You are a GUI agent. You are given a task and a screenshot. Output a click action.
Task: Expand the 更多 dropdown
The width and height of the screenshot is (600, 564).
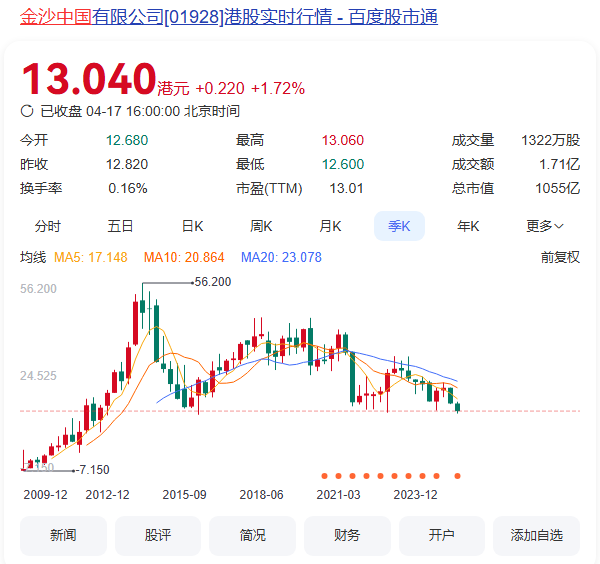544,226
